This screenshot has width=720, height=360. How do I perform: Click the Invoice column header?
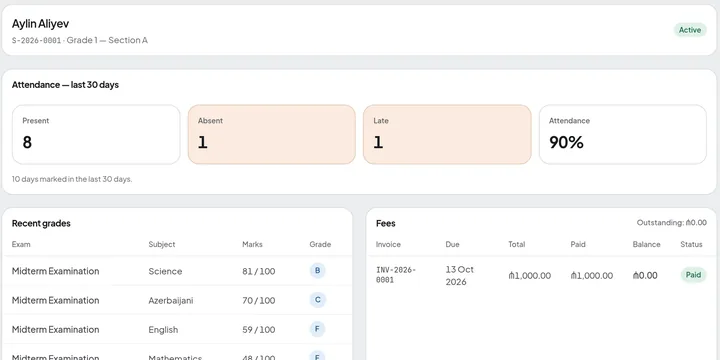point(388,244)
